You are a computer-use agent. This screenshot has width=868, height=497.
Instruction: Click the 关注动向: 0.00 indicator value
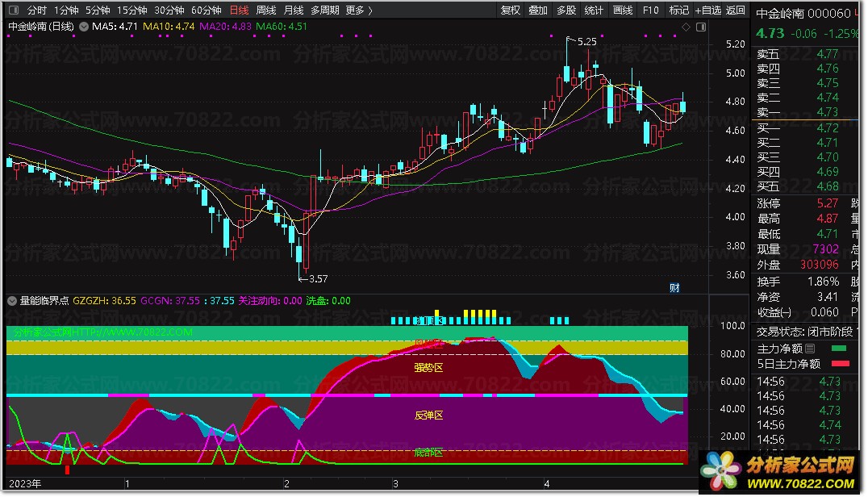[270, 300]
